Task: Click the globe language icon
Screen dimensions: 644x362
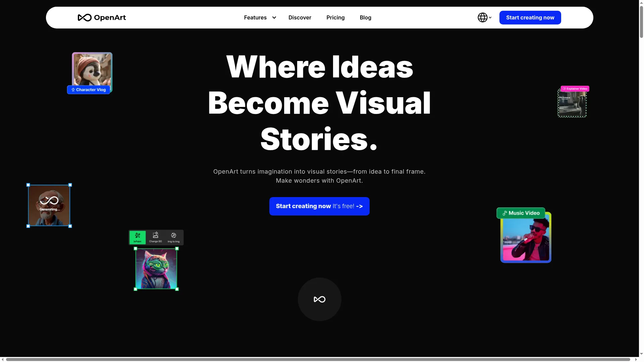Action: [482, 17]
